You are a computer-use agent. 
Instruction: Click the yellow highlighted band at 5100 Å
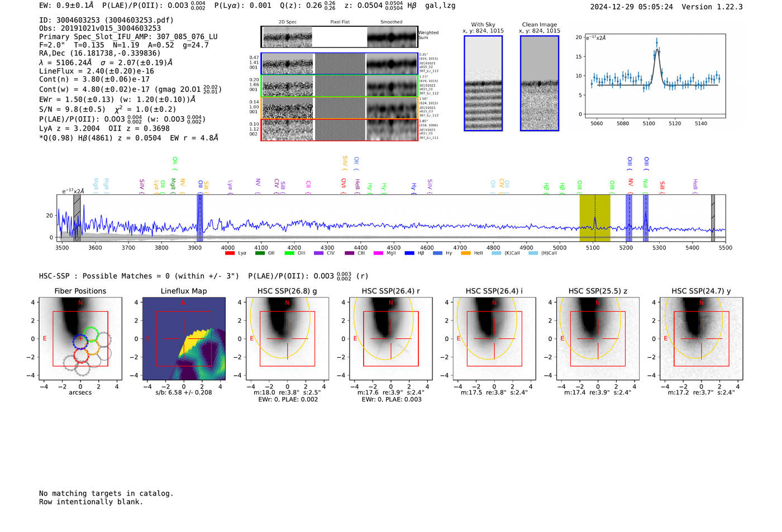tap(595, 218)
